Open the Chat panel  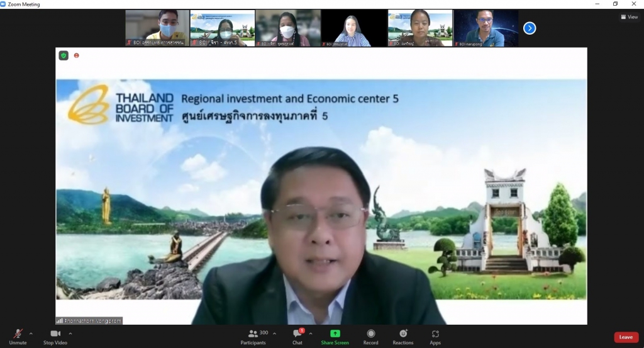pos(297,337)
